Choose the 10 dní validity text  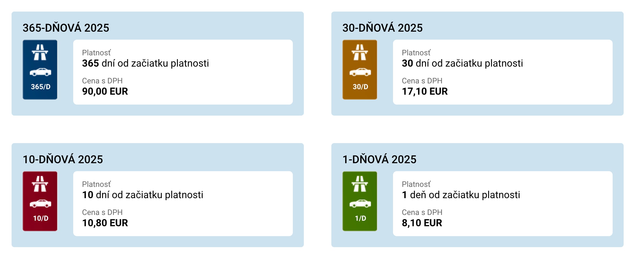coord(143,195)
